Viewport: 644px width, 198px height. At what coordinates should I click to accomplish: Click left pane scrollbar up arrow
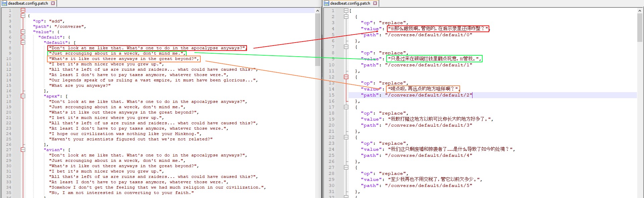[317, 11]
